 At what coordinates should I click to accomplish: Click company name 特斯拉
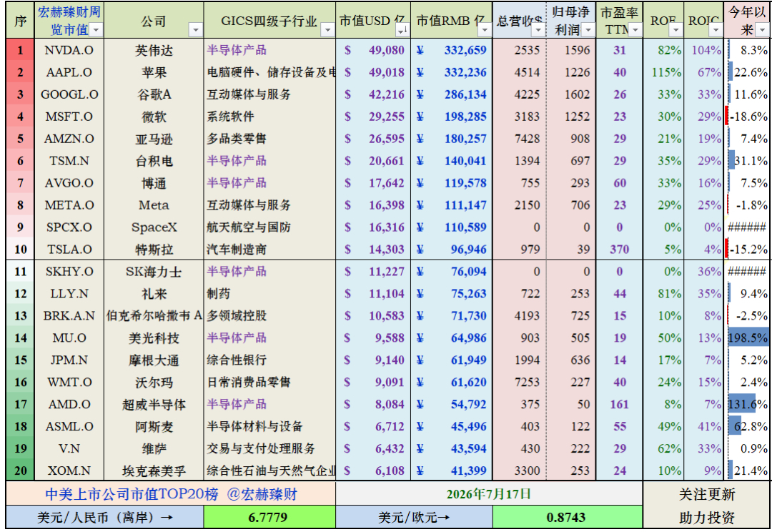154,250
